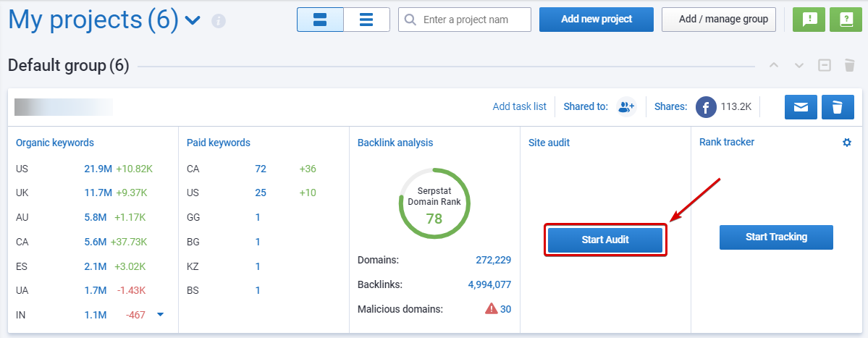This screenshot has width=868, height=338.
Task: Click the Start Audit button
Action: 605,240
